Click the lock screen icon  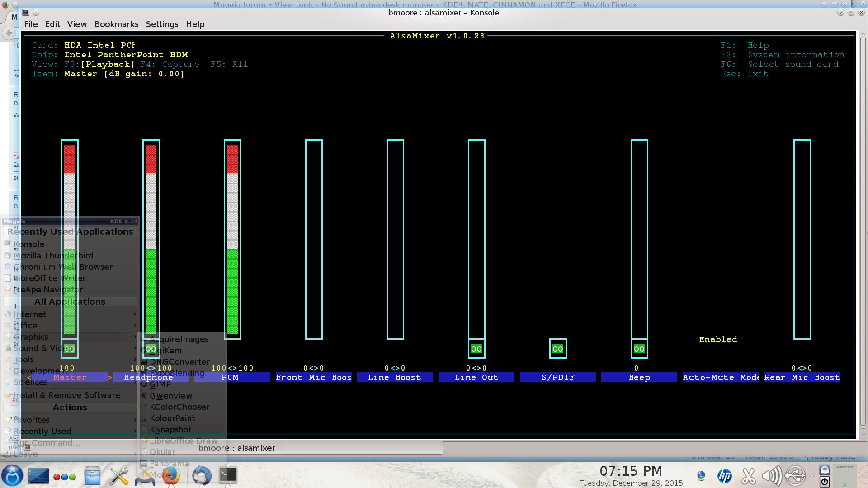(825, 470)
